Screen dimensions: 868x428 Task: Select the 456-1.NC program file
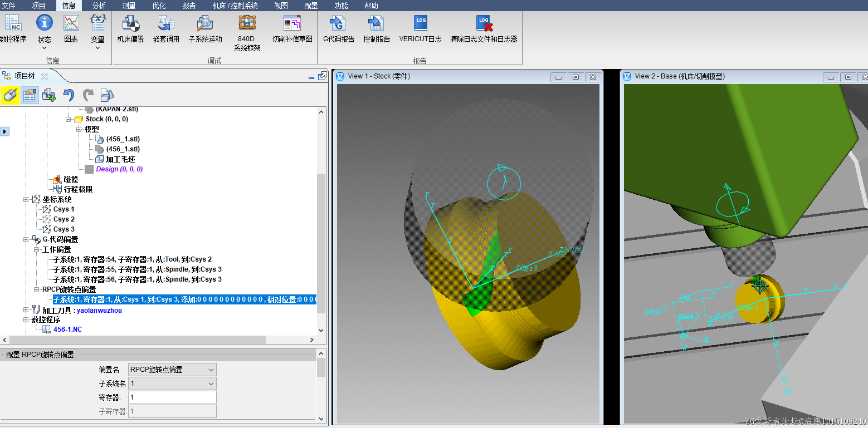point(67,329)
